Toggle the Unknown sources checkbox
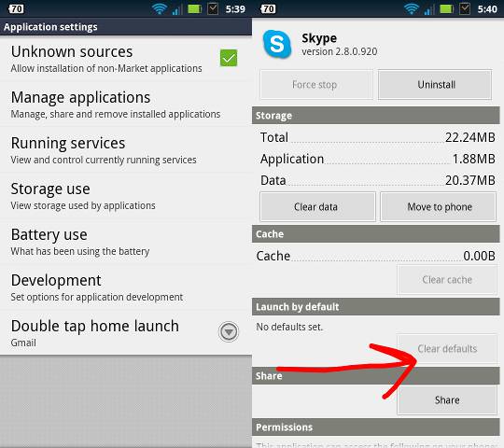 coord(229,58)
